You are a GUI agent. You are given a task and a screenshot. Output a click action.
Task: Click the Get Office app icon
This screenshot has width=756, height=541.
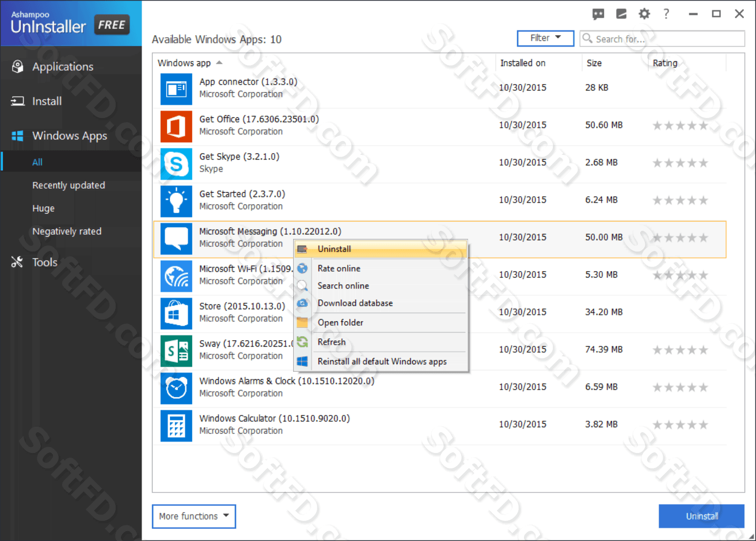click(x=176, y=126)
